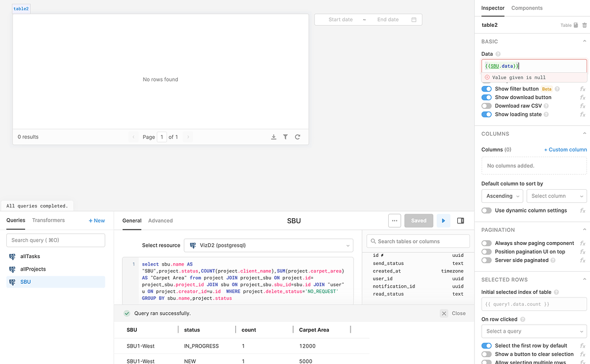Collapse the COLUMNS section
Viewport: 590px width, 364px height.
[x=584, y=134]
